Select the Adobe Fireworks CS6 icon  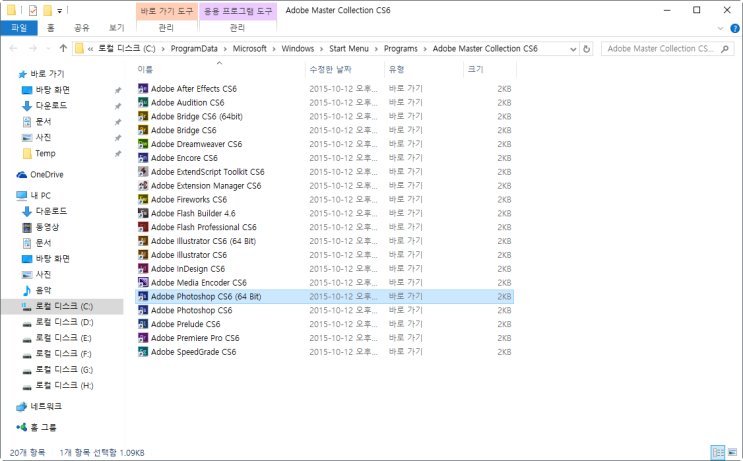pyautogui.click(x=143, y=199)
